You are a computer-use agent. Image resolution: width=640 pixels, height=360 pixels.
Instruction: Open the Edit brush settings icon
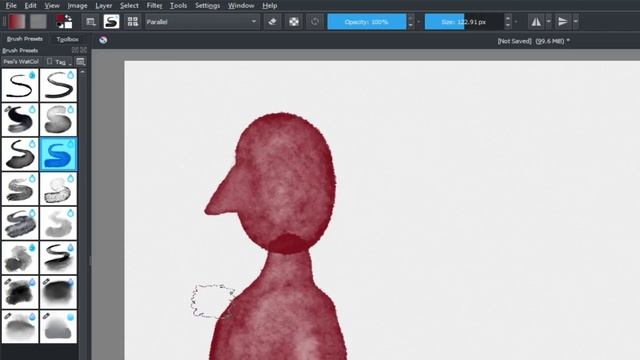tap(91, 22)
